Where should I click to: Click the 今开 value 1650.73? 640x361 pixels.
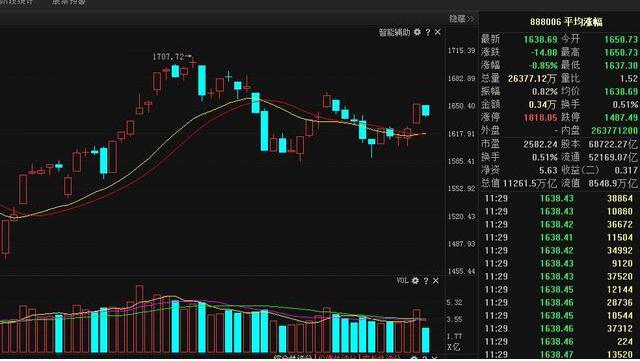[x=620, y=39]
